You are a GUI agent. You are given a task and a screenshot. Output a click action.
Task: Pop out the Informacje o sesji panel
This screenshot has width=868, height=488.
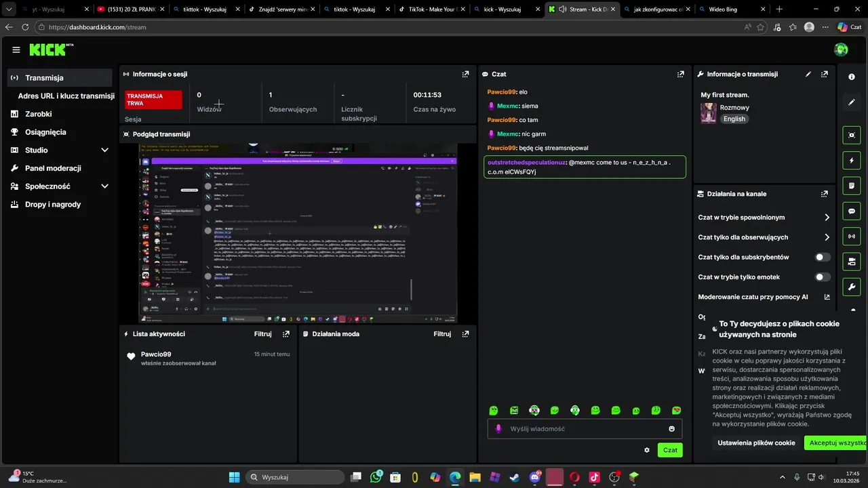465,74
